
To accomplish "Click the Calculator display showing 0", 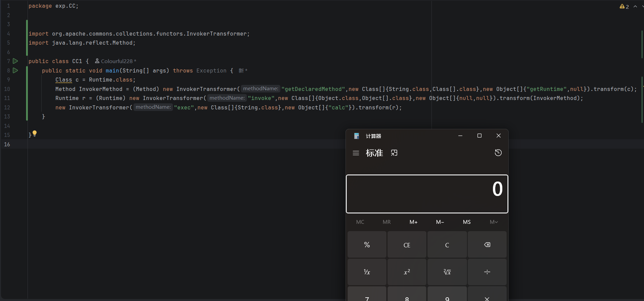I will click(x=427, y=194).
